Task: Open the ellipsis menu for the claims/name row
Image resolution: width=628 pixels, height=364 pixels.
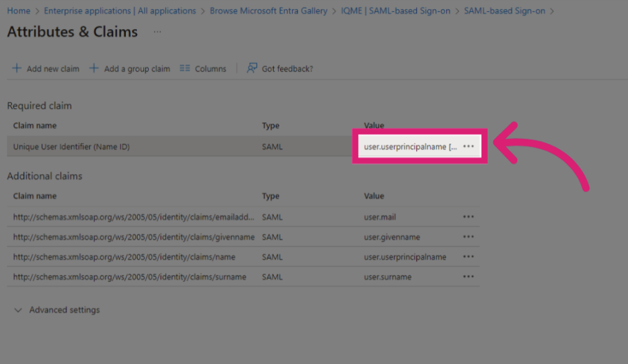Action: coord(468,257)
